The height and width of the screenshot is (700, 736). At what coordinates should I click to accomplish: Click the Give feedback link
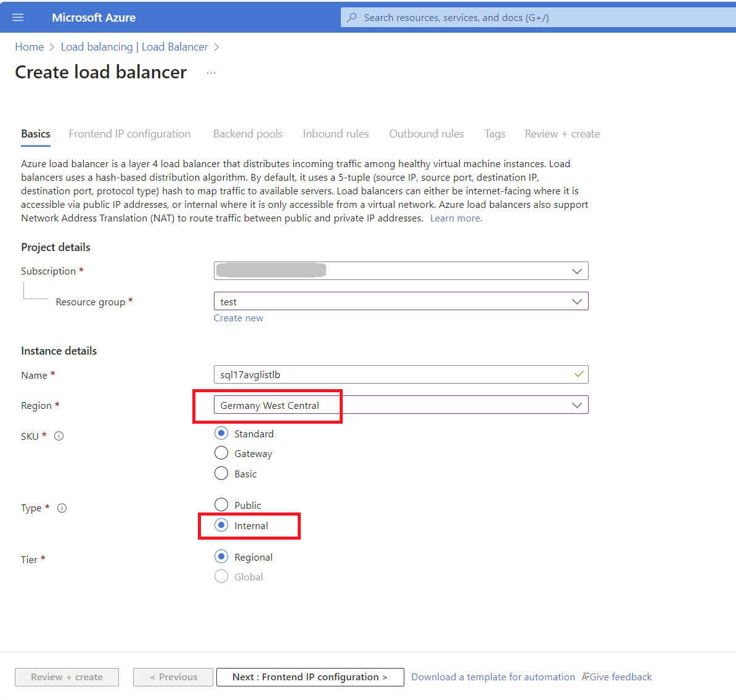621,677
